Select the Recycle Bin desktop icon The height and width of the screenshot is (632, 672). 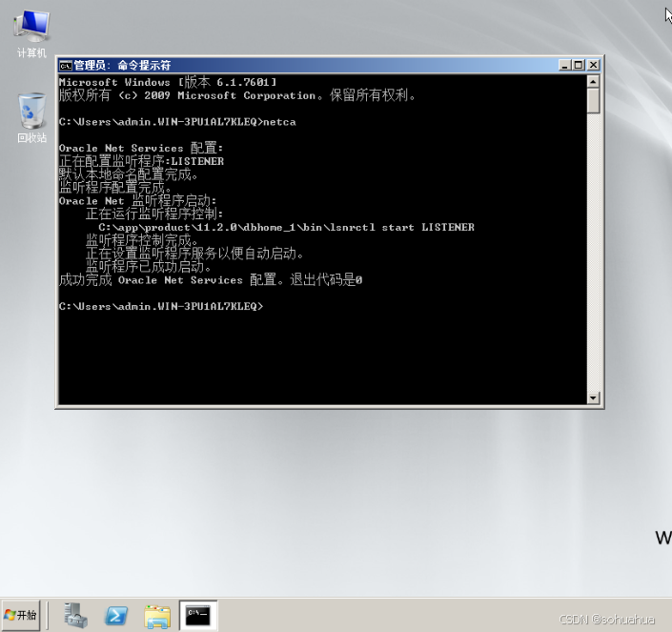(31, 118)
